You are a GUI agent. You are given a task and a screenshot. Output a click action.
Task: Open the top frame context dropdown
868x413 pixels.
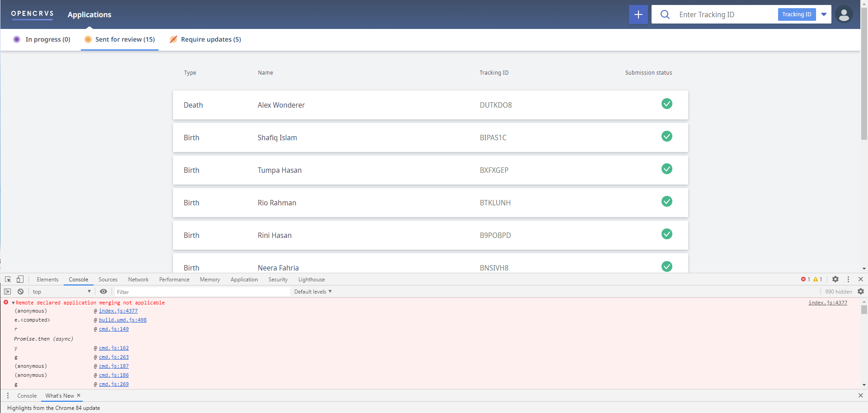click(61, 291)
